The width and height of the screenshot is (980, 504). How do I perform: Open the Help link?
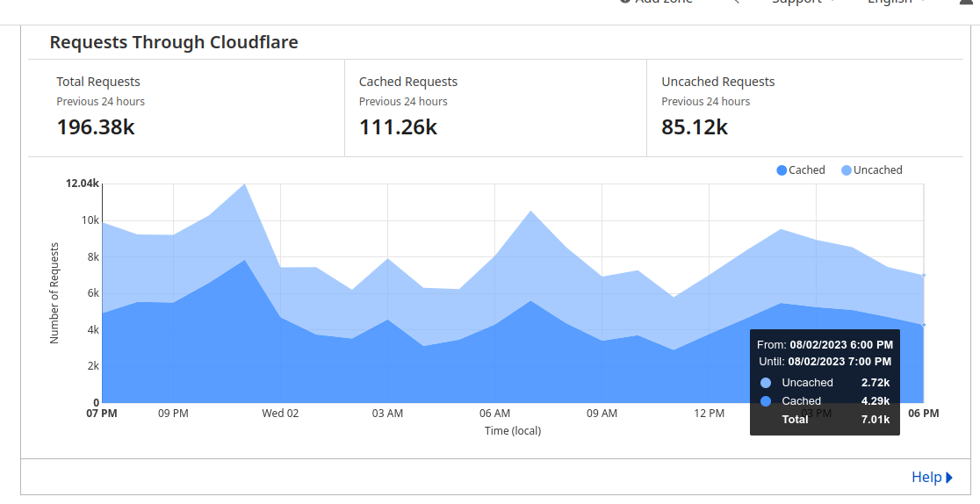[x=926, y=478]
